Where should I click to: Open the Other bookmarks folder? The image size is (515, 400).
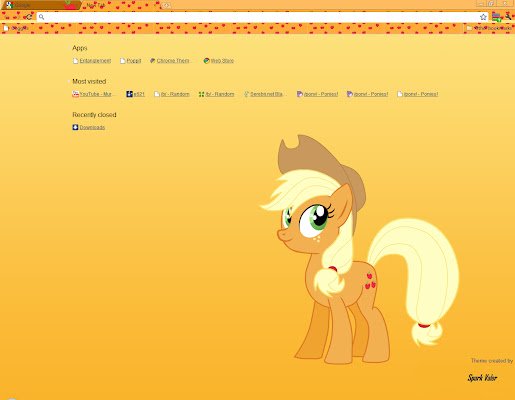coord(489,28)
